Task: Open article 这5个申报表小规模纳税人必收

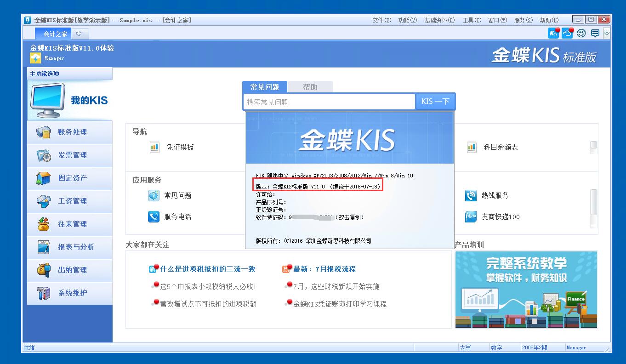Action: (x=208, y=287)
